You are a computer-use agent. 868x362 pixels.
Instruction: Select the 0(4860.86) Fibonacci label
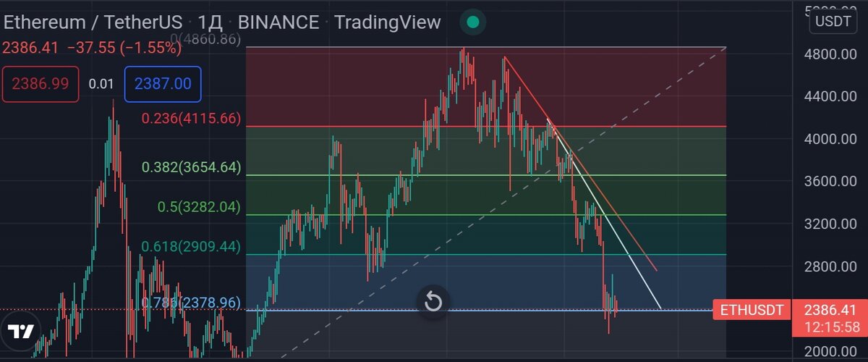205,39
